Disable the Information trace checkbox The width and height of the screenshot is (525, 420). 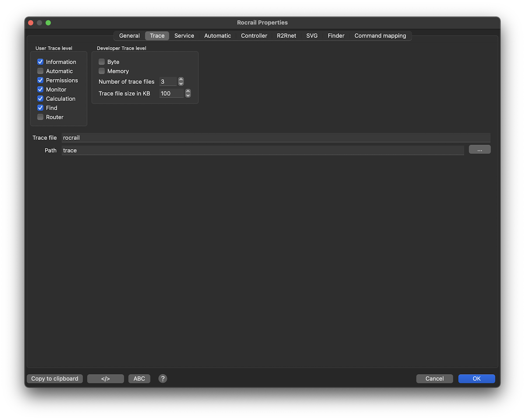[x=40, y=62]
